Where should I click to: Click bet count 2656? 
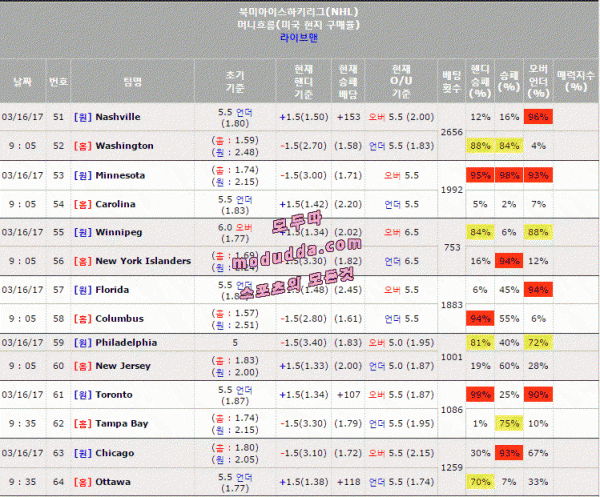pyautogui.click(x=452, y=132)
